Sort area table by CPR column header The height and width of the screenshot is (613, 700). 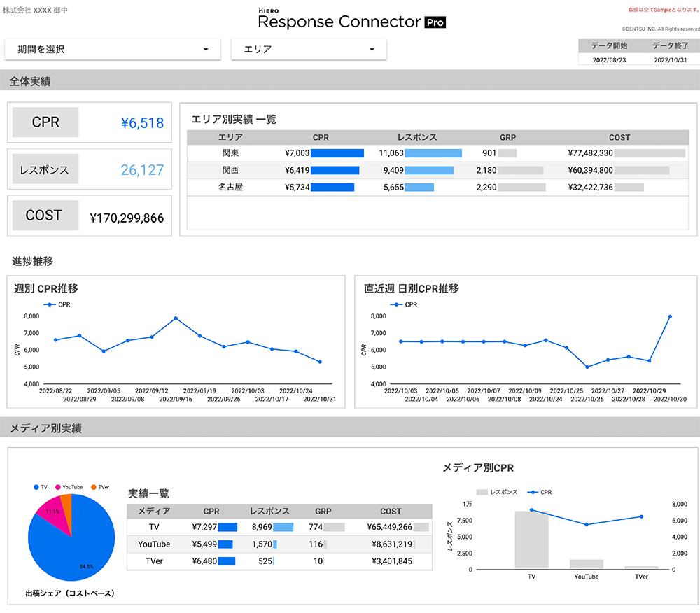click(x=321, y=138)
